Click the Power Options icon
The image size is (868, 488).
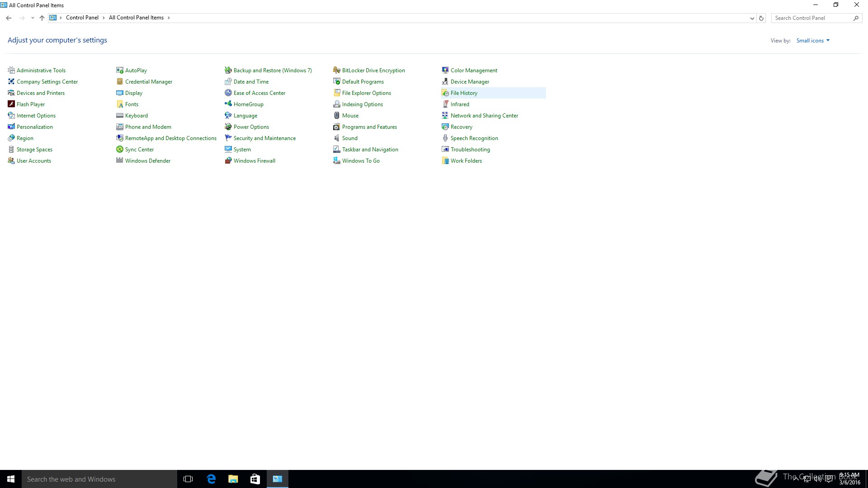pos(228,127)
